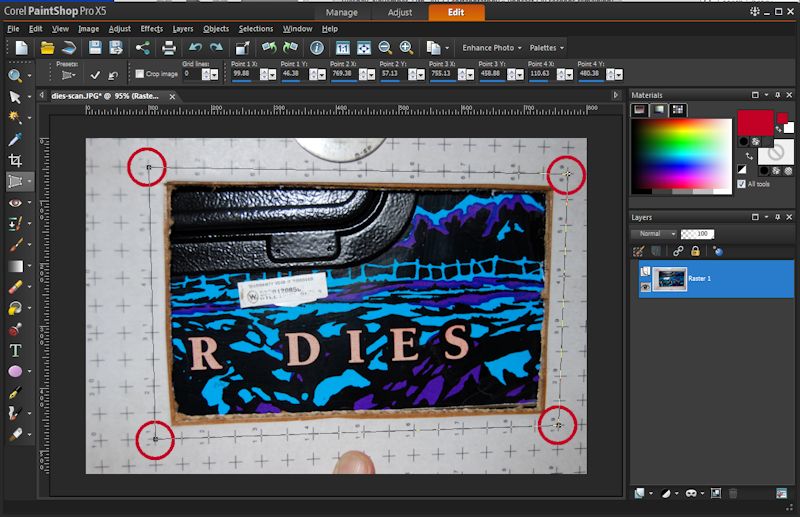Toggle the All tools checkbox

point(741,184)
